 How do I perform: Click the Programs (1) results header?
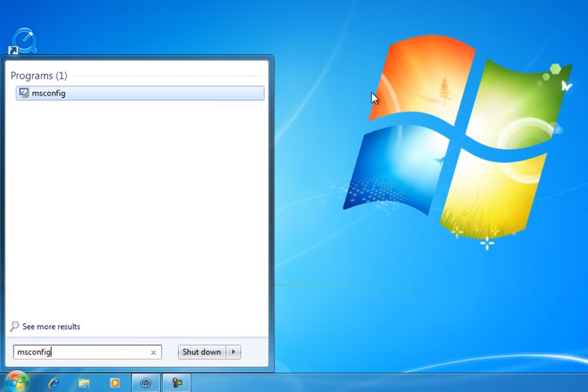coord(39,76)
